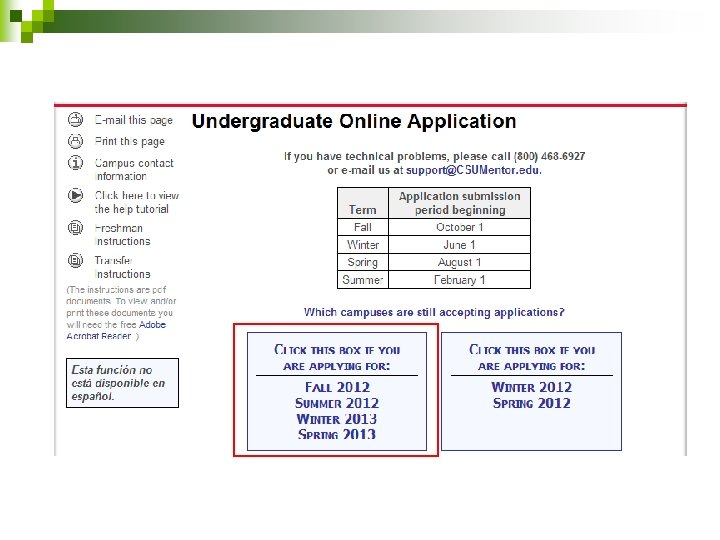
Task: Click the Campus contact information info icon
Action: pyautogui.click(x=75, y=163)
